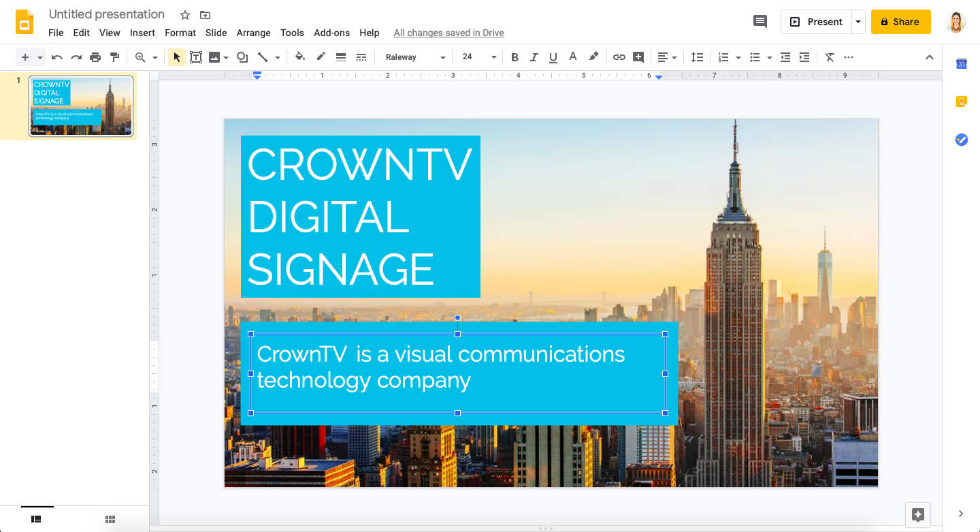Screen dimensions: 980x532
Task: Select the Shape tool
Action: (242, 57)
